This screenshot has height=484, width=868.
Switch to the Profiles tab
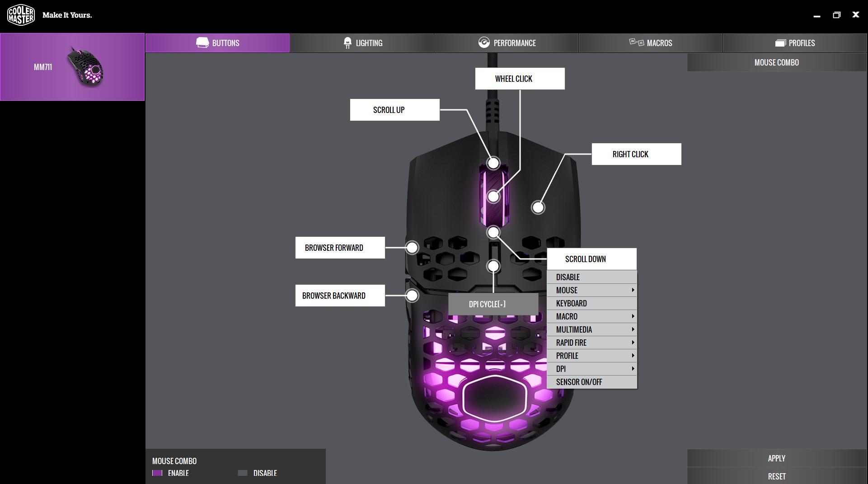(x=795, y=43)
